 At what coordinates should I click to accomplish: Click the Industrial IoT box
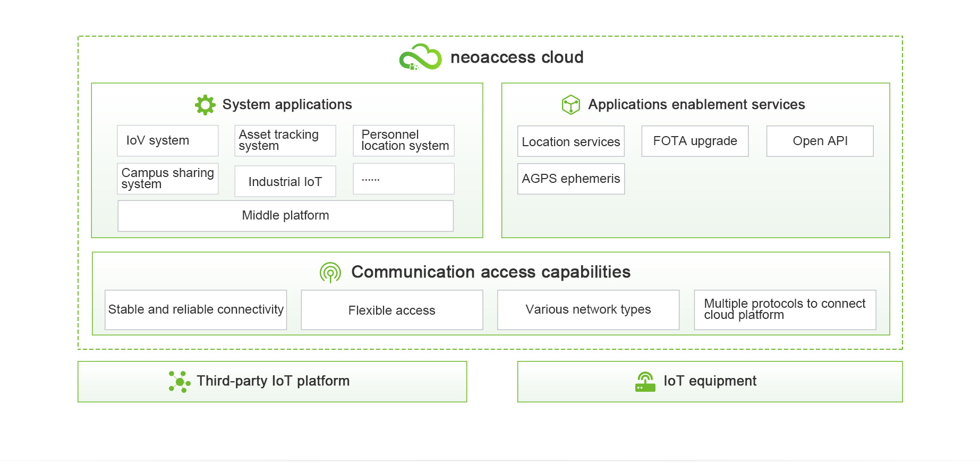[x=285, y=181]
